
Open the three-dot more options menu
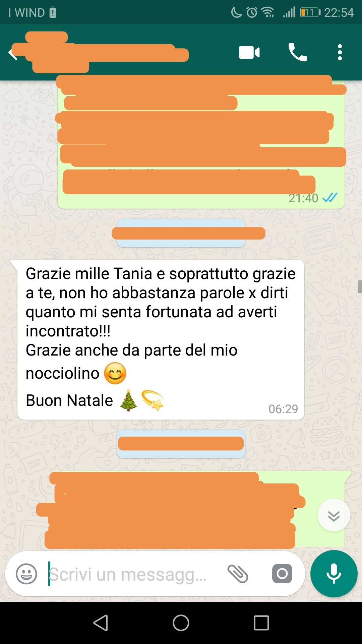pyautogui.click(x=340, y=52)
